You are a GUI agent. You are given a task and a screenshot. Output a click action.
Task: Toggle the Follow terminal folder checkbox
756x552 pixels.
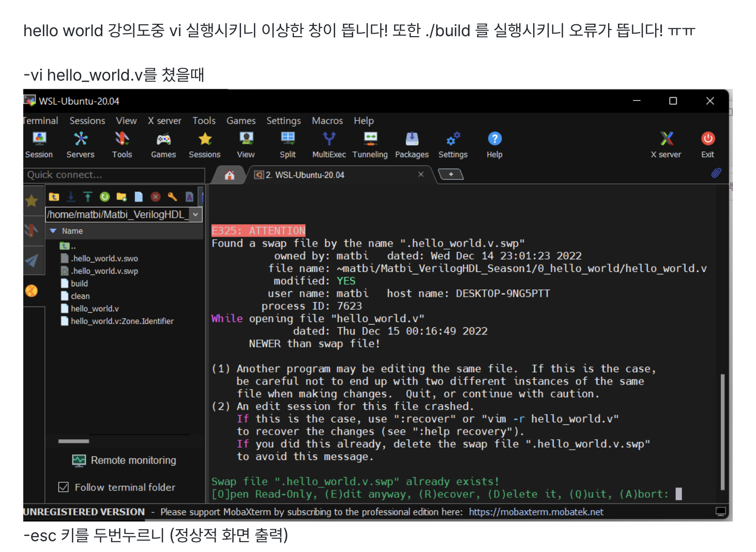(64, 487)
